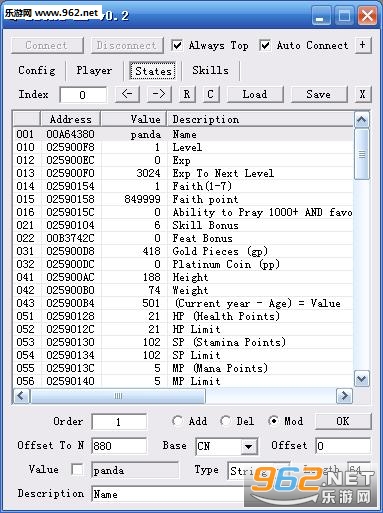Click value cell 849999
Screen dimensions: 383x513
(x=142, y=199)
